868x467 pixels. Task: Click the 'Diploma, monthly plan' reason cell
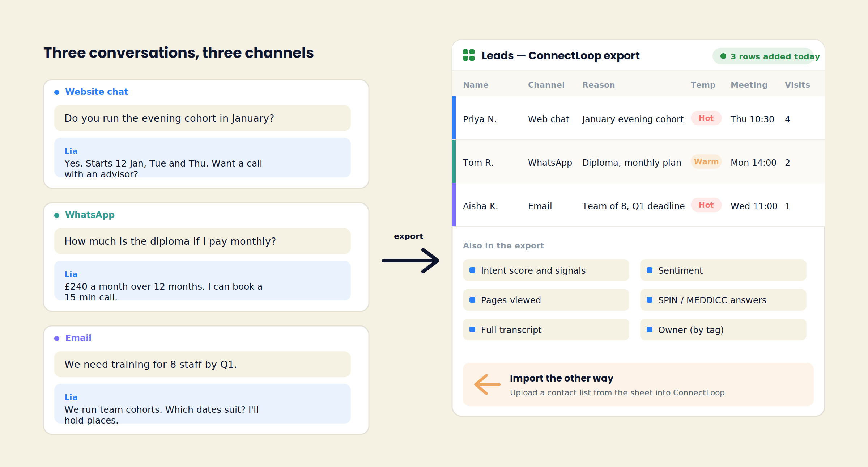tap(632, 163)
